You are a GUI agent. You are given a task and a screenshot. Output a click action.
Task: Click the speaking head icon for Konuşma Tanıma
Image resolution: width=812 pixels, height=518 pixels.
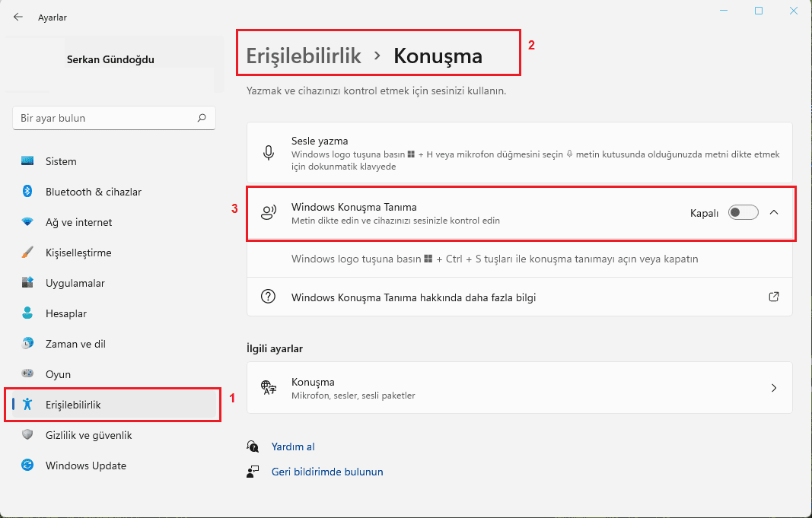click(268, 212)
